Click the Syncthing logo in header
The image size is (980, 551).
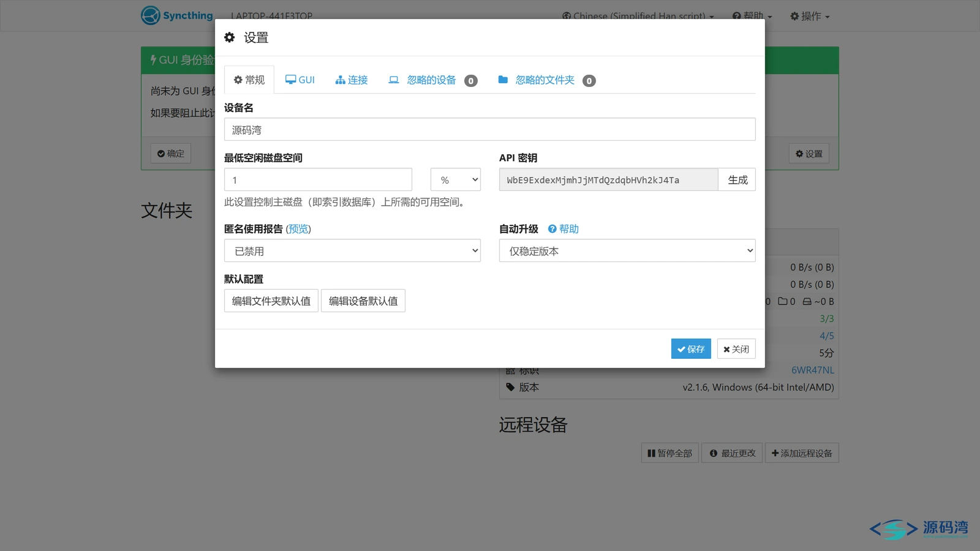coord(177,15)
